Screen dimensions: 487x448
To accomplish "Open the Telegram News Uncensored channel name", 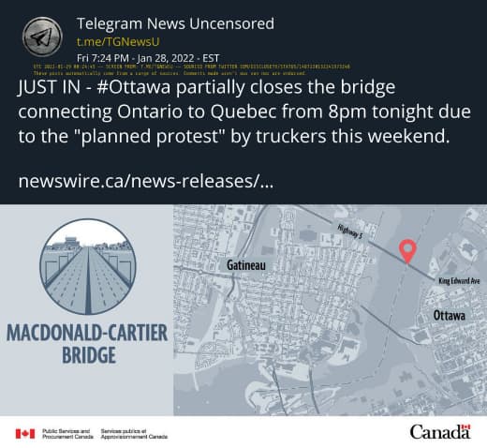I will click(x=175, y=23).
